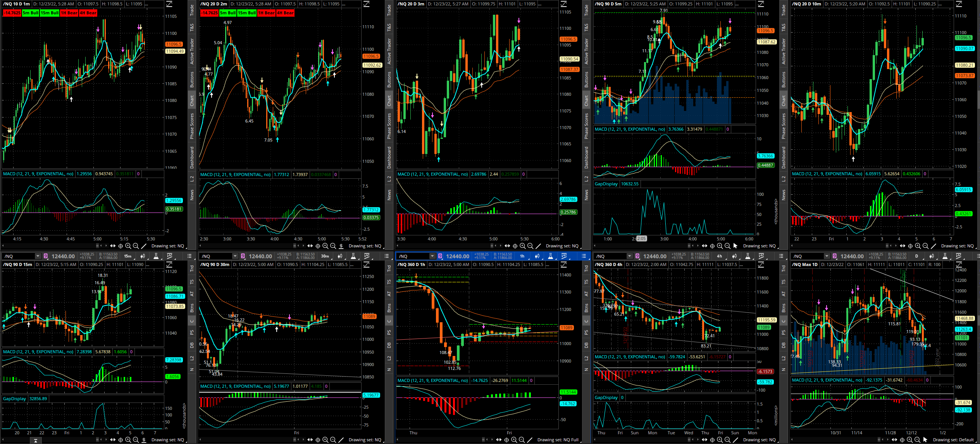Click 12440.00 last price on the 4h chart
The width and height of the screenshot is (980, 444).
[x=655, y=256]
